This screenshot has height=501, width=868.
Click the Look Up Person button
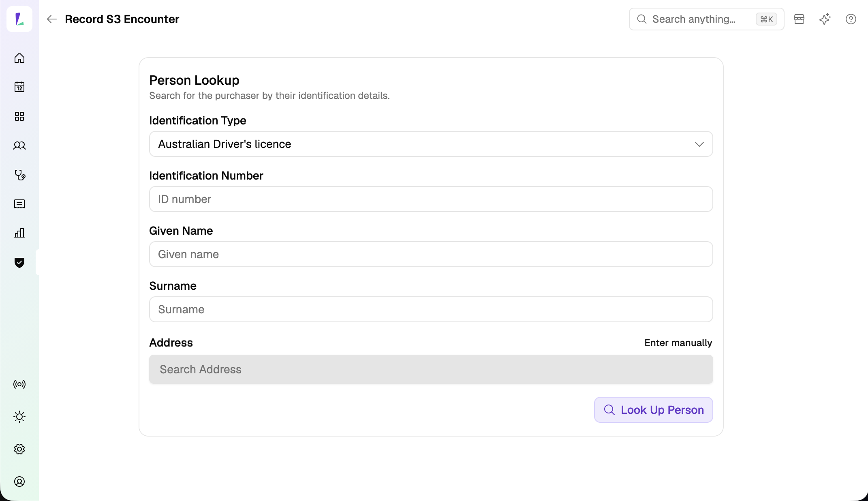[x=654, y=410]
